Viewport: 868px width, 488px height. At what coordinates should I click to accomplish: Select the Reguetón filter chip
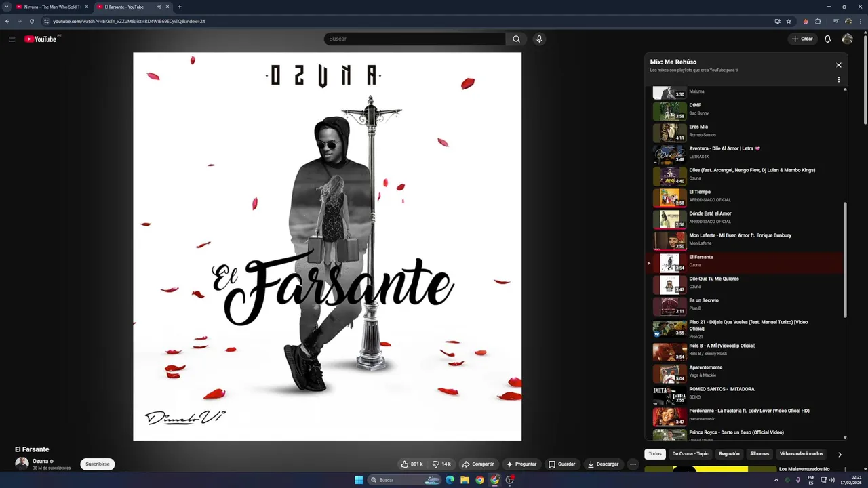point(729,454)
